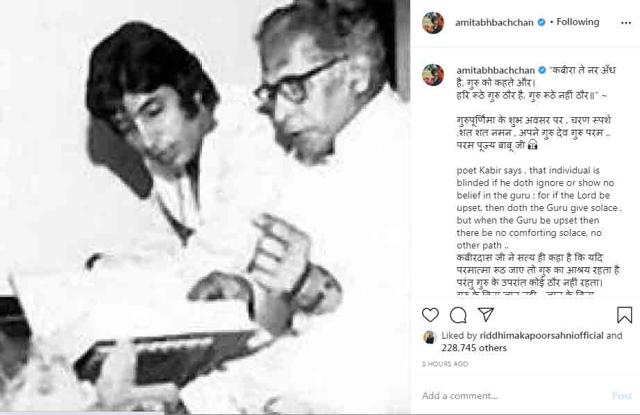
Task: Like the post with the heart icon
Action: click(x=430, y=315)
